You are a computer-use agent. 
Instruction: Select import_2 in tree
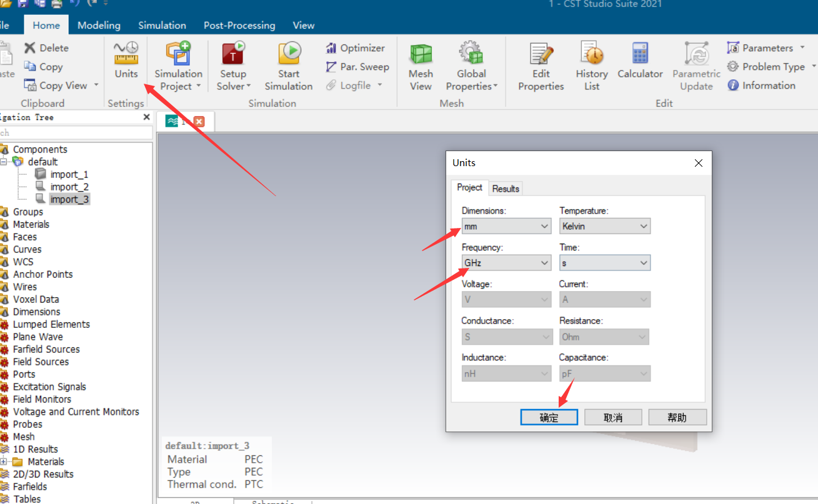click(69, 187)
